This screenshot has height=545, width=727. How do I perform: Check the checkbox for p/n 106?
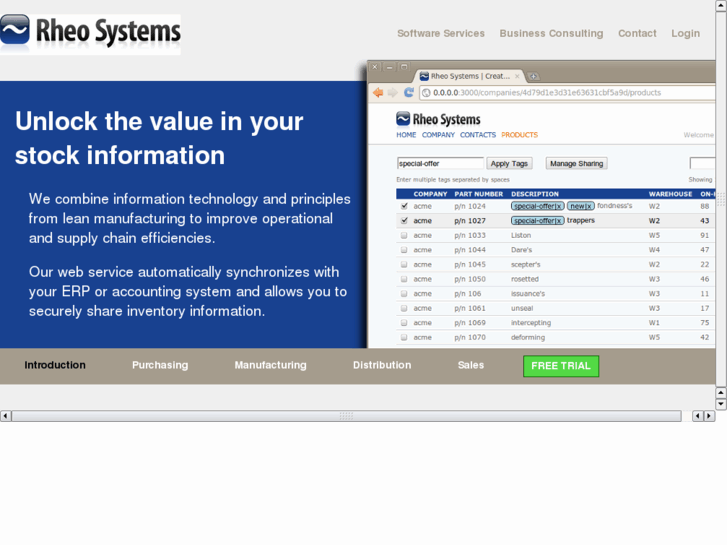(404, 294)
